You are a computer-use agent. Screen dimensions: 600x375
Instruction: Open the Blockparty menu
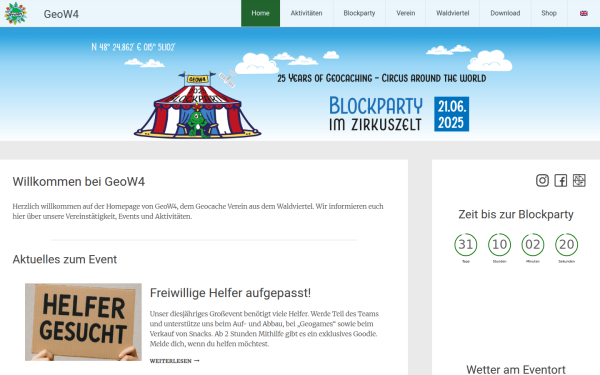[x=359, y=13]
